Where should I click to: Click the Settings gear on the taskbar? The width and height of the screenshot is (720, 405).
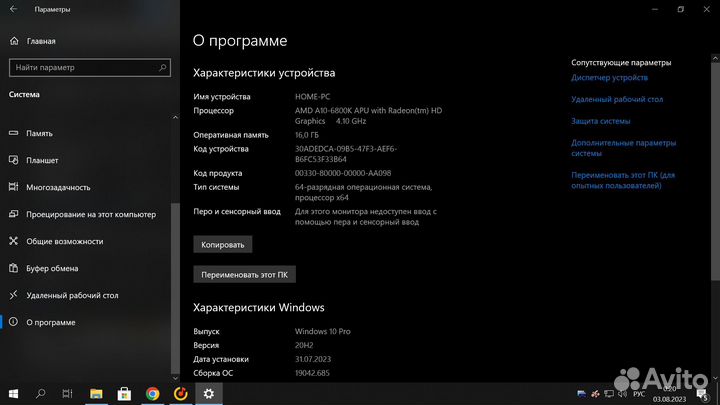point(209,394)
